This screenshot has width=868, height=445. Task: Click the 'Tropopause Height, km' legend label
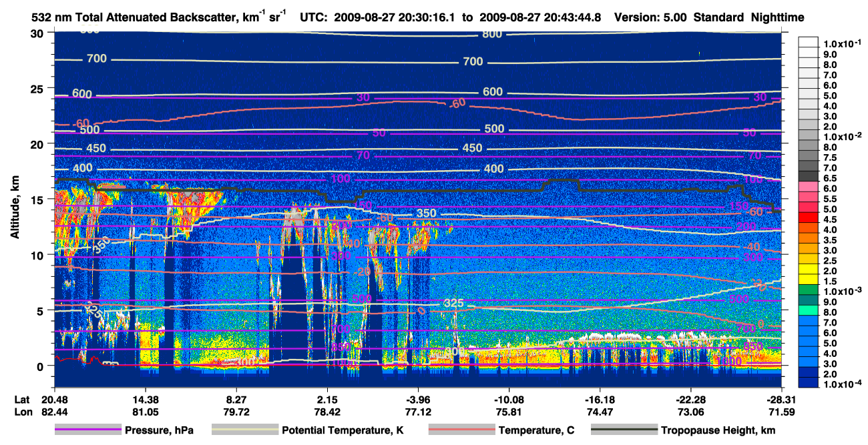[x=718, y=430]
